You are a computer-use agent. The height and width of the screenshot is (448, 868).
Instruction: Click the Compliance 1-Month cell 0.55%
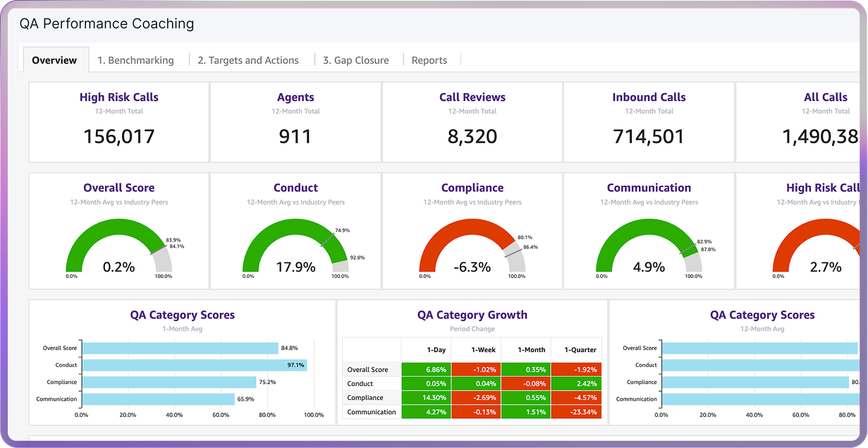(526, 398)
